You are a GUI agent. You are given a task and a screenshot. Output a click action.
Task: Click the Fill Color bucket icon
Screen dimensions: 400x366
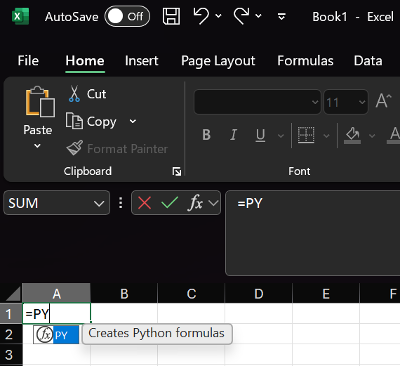353,135
